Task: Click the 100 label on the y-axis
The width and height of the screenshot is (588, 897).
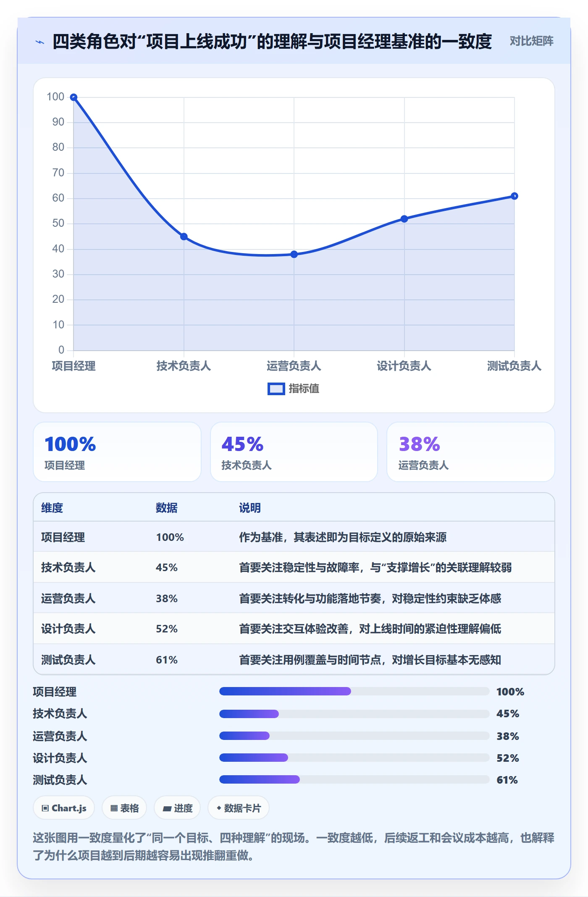Action: (55, 97)
